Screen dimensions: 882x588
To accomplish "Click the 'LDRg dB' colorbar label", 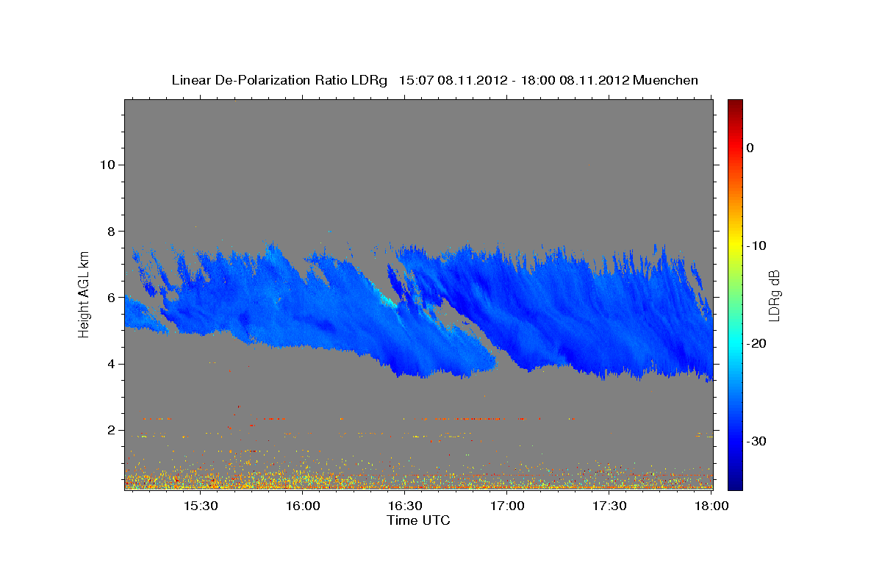I will (x=774, y=294).
